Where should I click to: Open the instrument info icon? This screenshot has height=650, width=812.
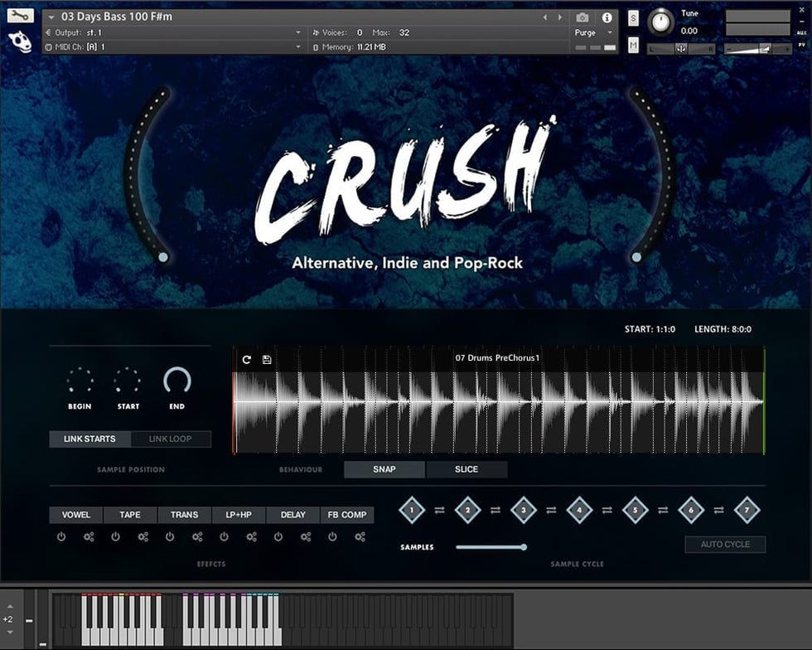point(607,17)
